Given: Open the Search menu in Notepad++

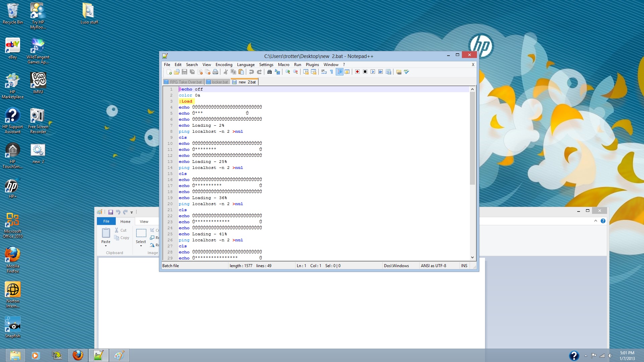Looking at the screenshot, I should point(192,65).
